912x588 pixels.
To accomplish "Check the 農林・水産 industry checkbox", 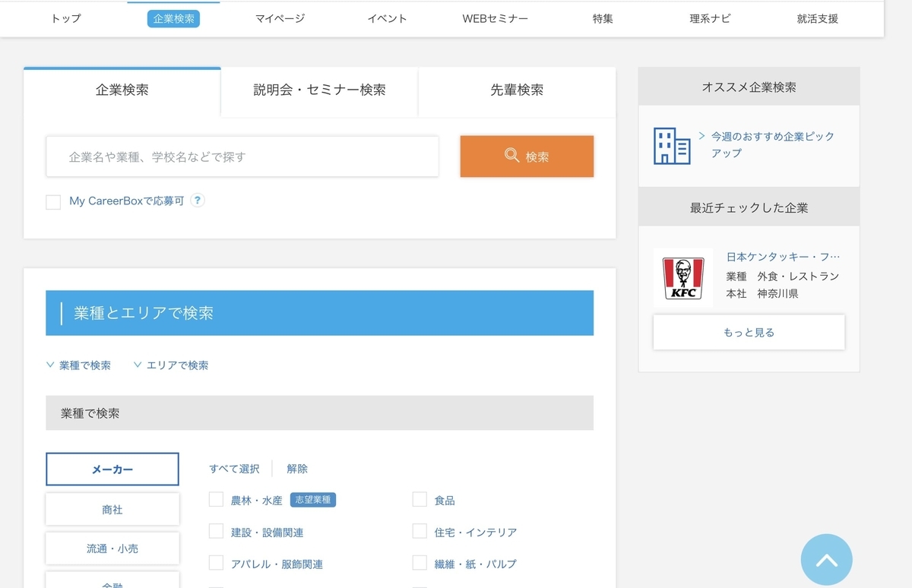I will pyautogui.click(x=216, y=499).
